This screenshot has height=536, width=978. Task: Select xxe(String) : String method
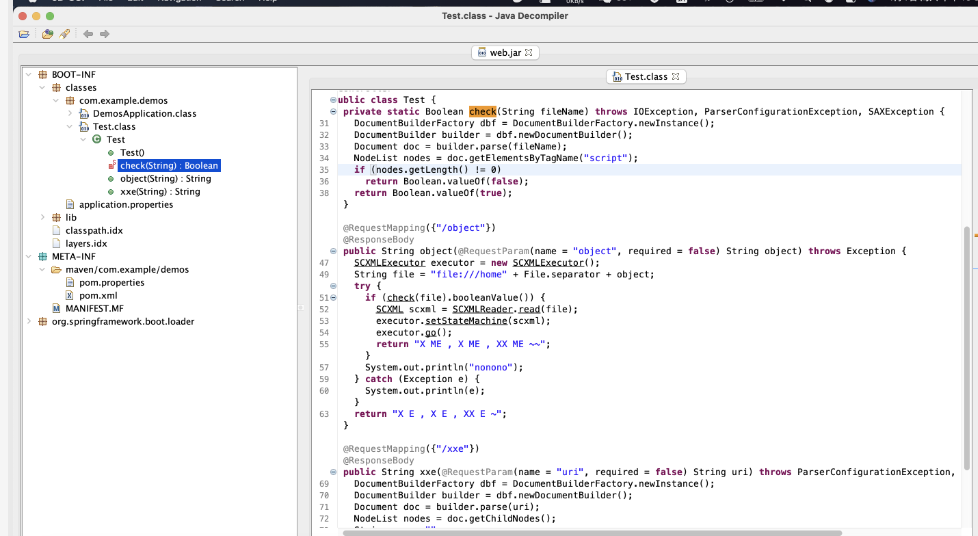(160, 192)
